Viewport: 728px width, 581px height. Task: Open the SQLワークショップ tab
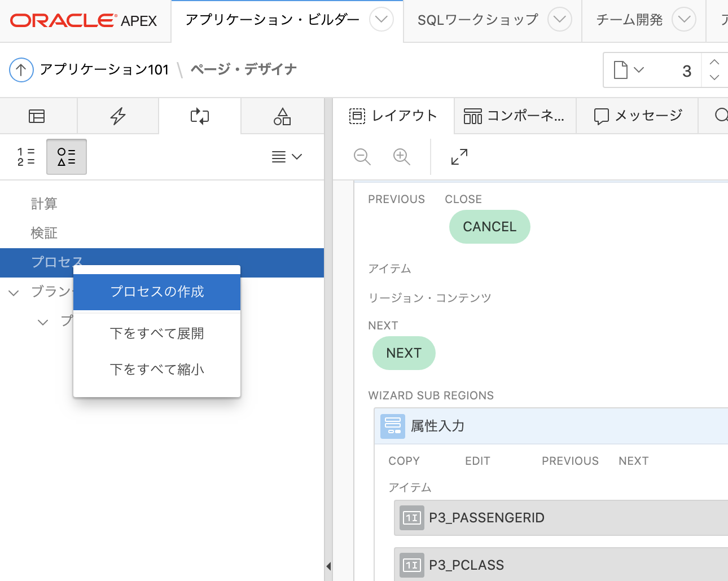click(478, 20)
